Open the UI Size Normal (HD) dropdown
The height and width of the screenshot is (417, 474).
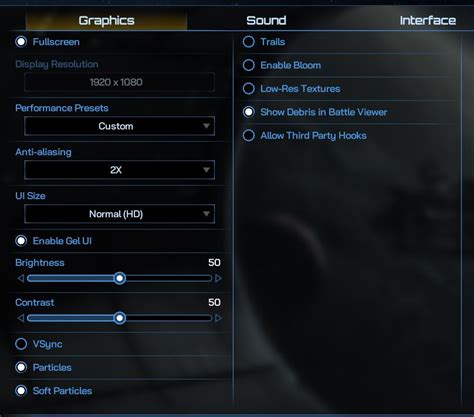pyautogui.click(x=119, y=214)
